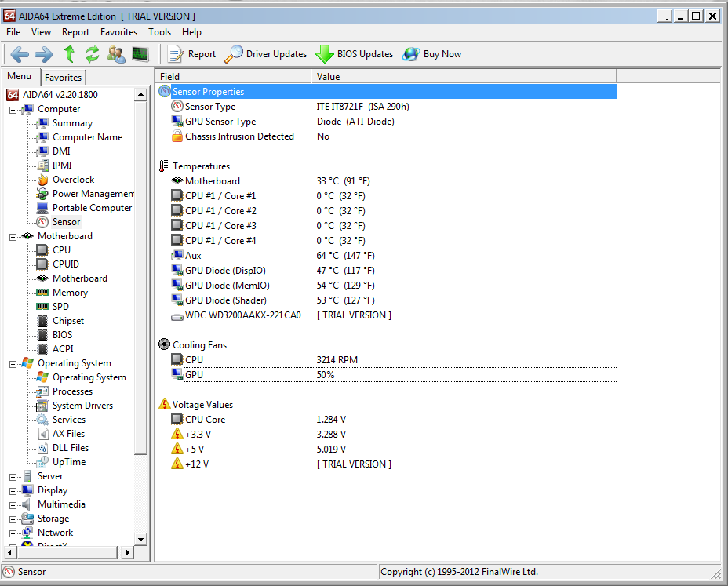
Task: Click the DMI tree item icon
Action: point(42,151)
